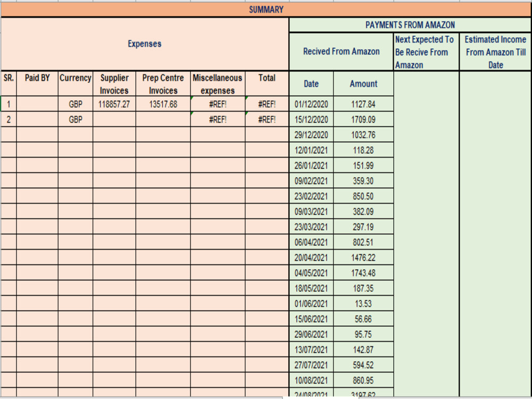Click the cell showing 13517.68
This screenshot has width=532, height=399.
(x=163, y=104)
